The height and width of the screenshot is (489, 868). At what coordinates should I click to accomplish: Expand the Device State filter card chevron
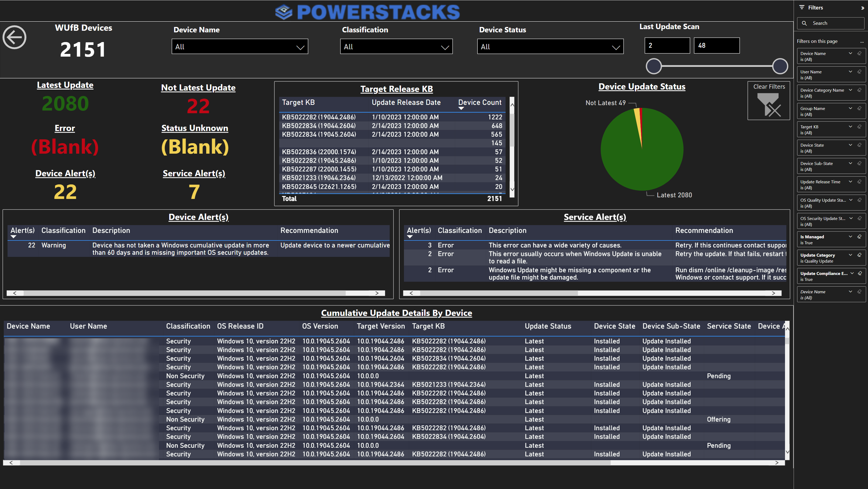[x=850, y=145]
